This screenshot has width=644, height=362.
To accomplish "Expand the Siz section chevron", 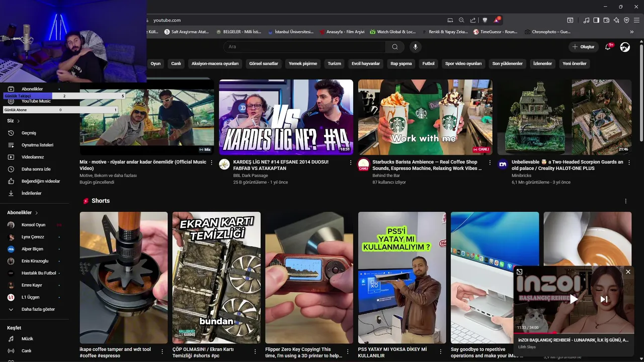I will coord(19,121).
